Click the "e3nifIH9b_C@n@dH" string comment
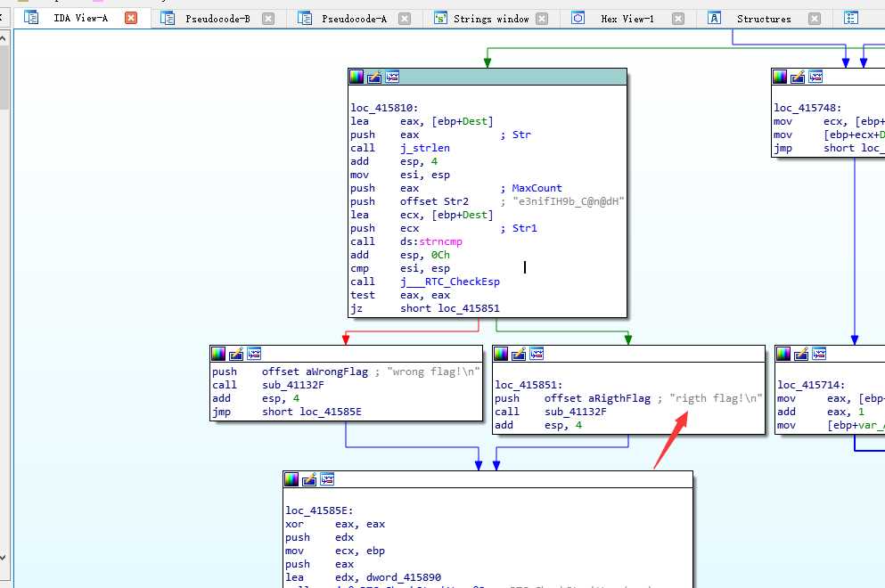This screenshot has width=885, height=588. pos(569,201)
